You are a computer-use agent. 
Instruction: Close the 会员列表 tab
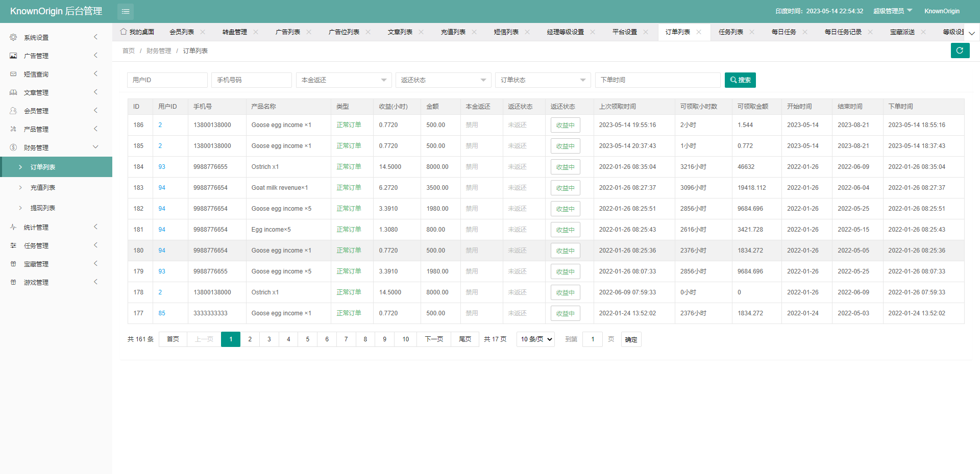[203, 32]
